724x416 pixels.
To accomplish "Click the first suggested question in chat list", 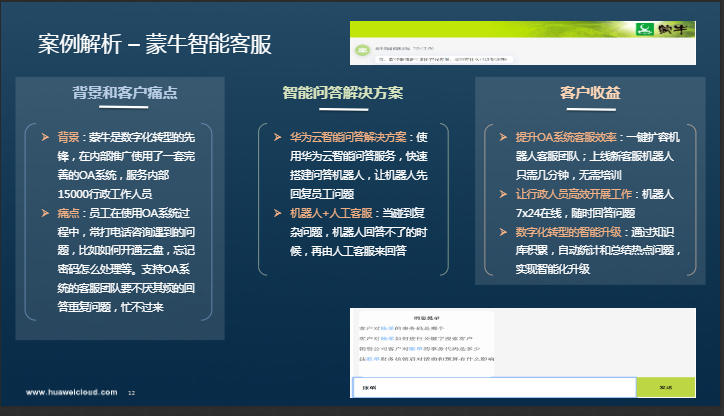I will [402, 328].
